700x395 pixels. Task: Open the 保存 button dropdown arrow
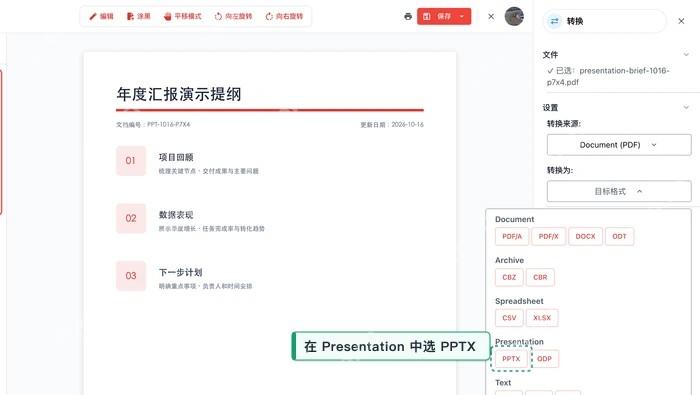[x=462, y=17]
